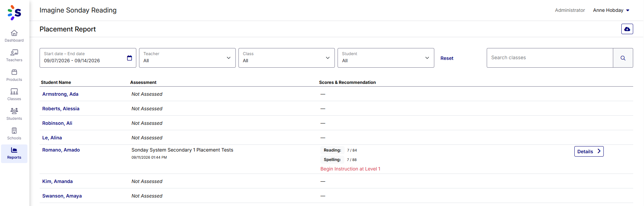Open student Swanson, Amaya
The width and height of the screenshot is (644, 206).
pyautogui.click(x=62, y=196)
